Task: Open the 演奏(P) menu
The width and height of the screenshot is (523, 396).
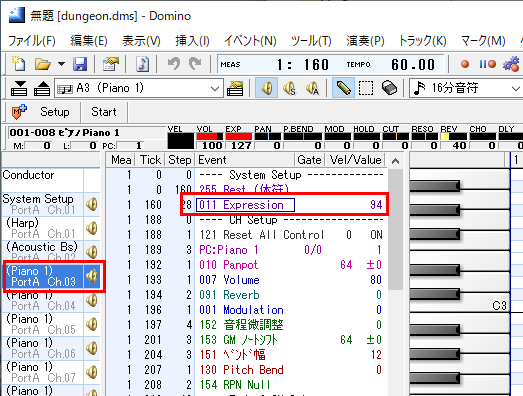Action: 365,41
